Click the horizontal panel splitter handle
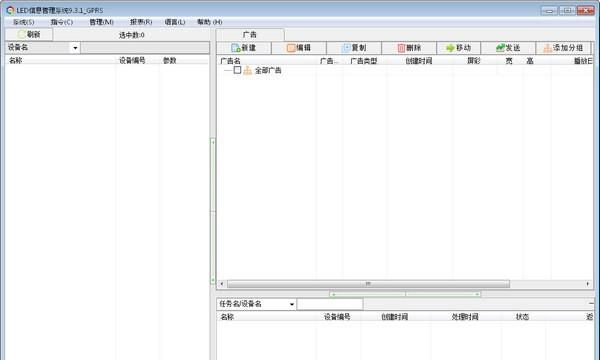The width and height of the screenshot is (600, 360). (x=405, y=294)
